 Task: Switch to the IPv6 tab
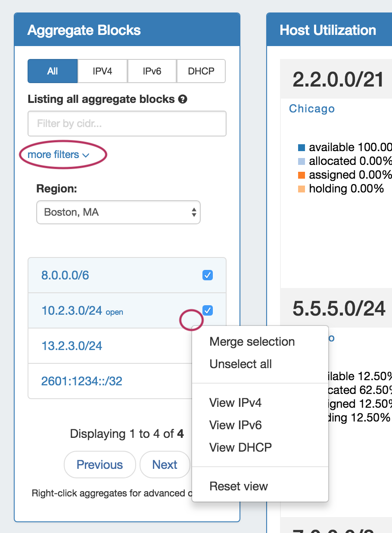152,71
